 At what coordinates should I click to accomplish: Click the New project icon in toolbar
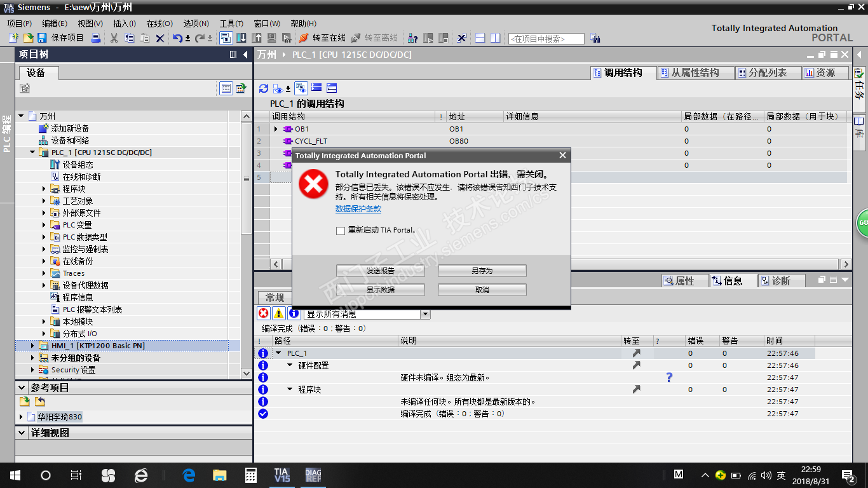(x=13, y=38)
